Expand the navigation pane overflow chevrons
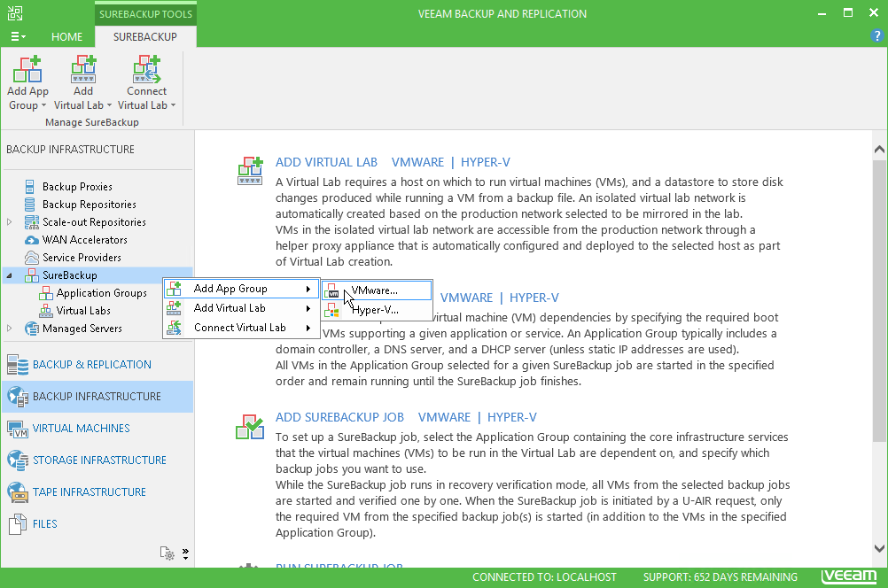Screen dimensions: 888x588 pos(186,553)
